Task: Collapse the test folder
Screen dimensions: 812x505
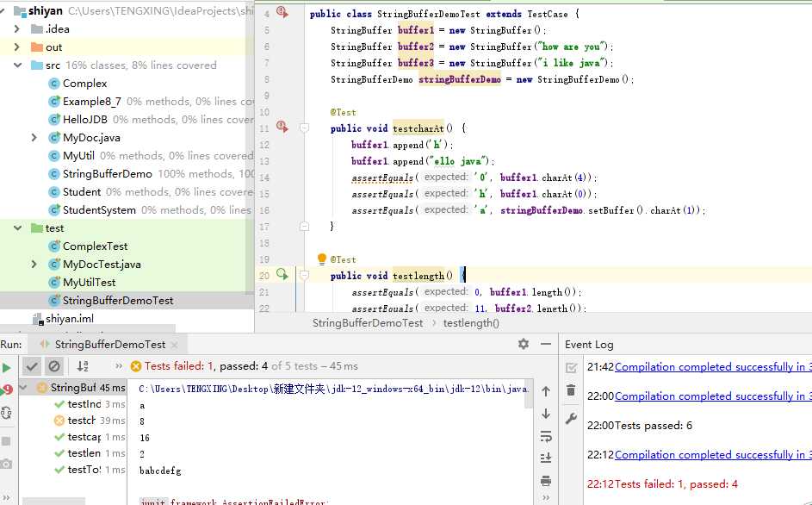Action: (x=17, y=228)
